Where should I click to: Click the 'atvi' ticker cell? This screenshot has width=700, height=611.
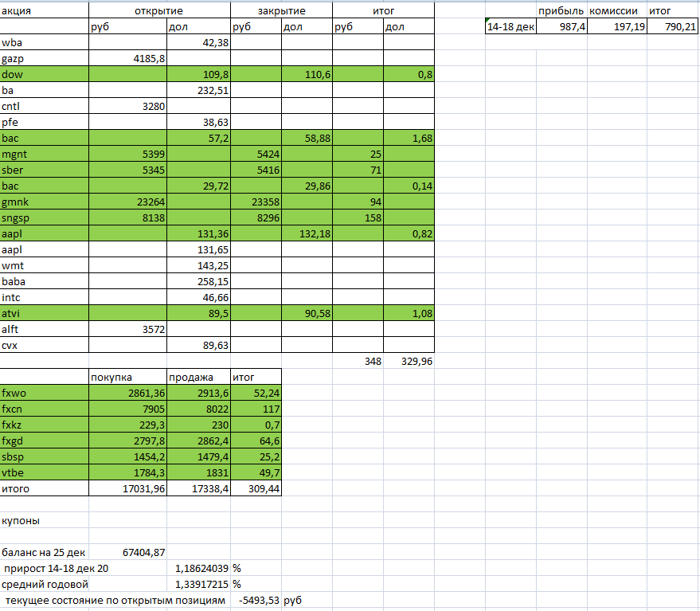pyautogui.click(x=44, y=313)
